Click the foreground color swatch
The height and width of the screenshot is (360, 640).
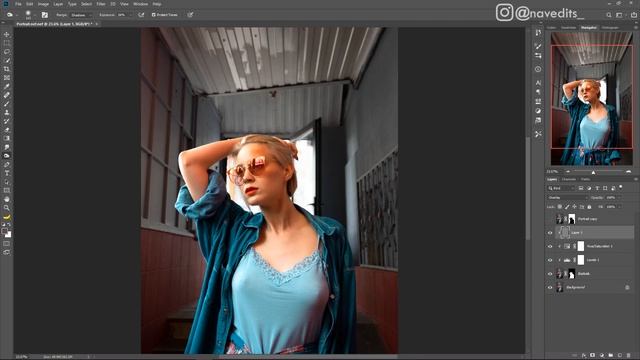pos(5,231)
